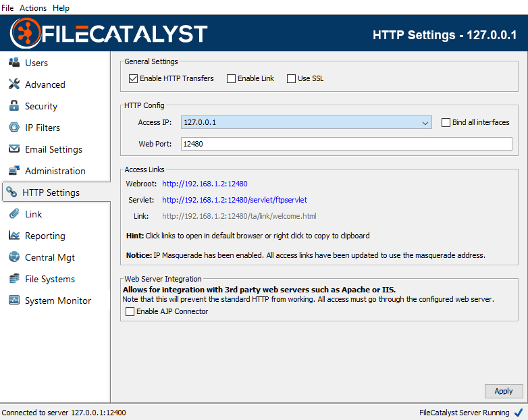
Task: Check Bind all interfaces option
Action: click(446, 122)
